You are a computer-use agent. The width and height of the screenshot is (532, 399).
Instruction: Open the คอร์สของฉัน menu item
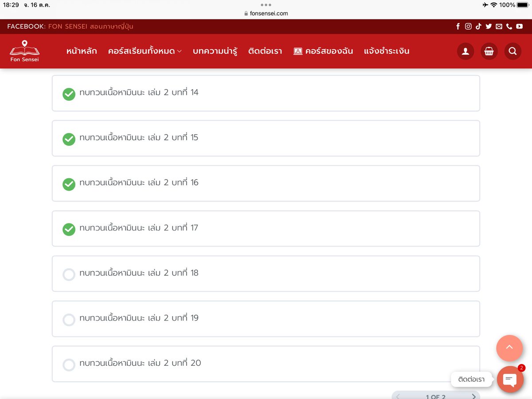click(323, 51)
